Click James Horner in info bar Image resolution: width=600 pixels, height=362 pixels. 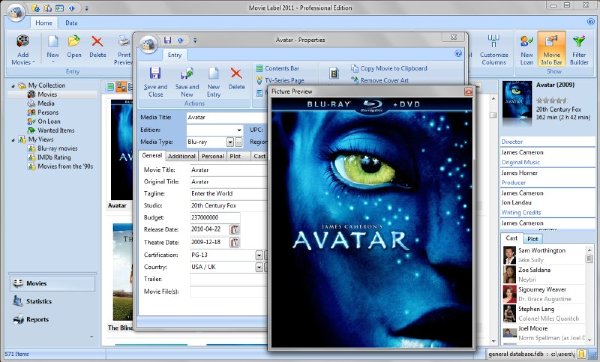click(520, 173)
